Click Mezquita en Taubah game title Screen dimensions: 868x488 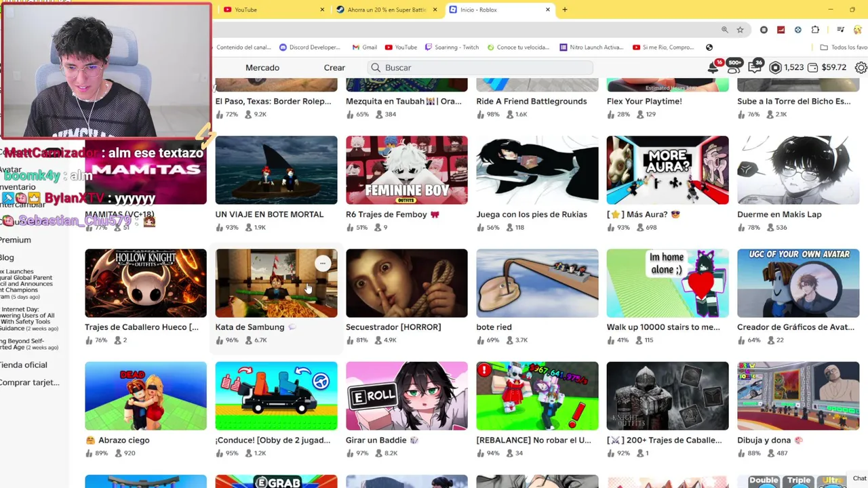click(403, 101)
